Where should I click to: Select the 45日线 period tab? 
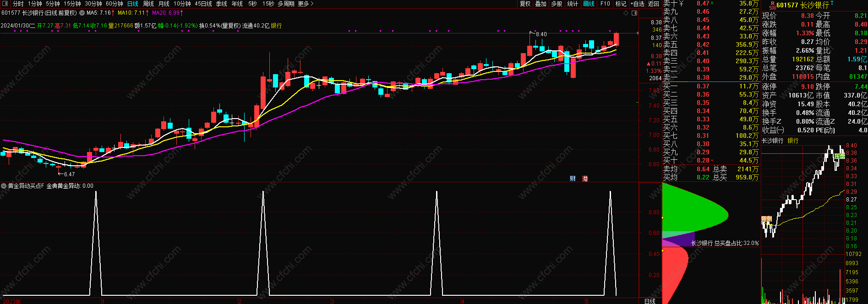coord(203,4)
